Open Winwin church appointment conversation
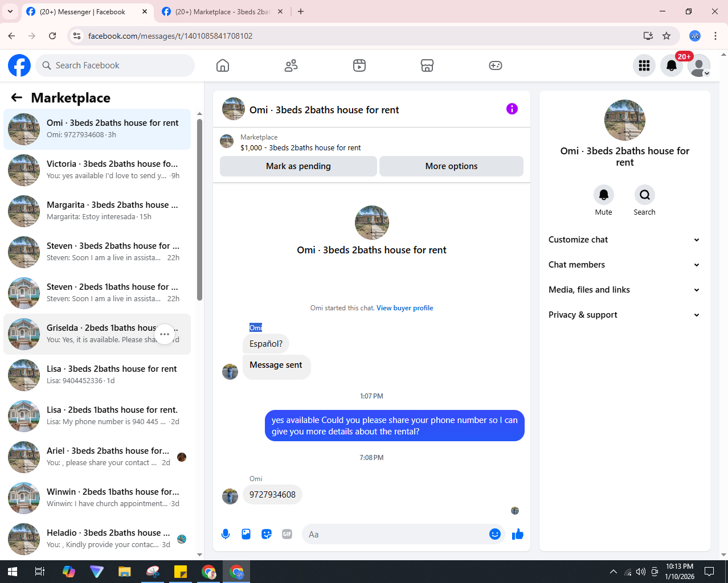The height and width of the screenshot is (583, 728). (x=97, y=498)
